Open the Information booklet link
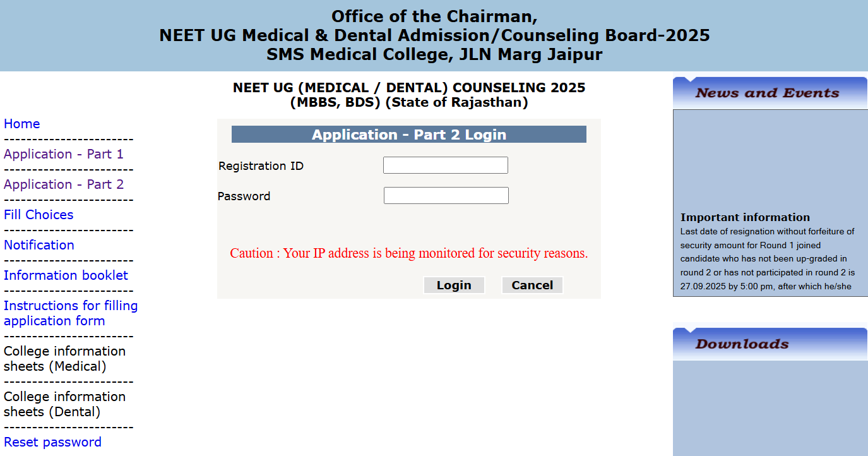This screenshot has width=868, height=456. click(66, 275)
